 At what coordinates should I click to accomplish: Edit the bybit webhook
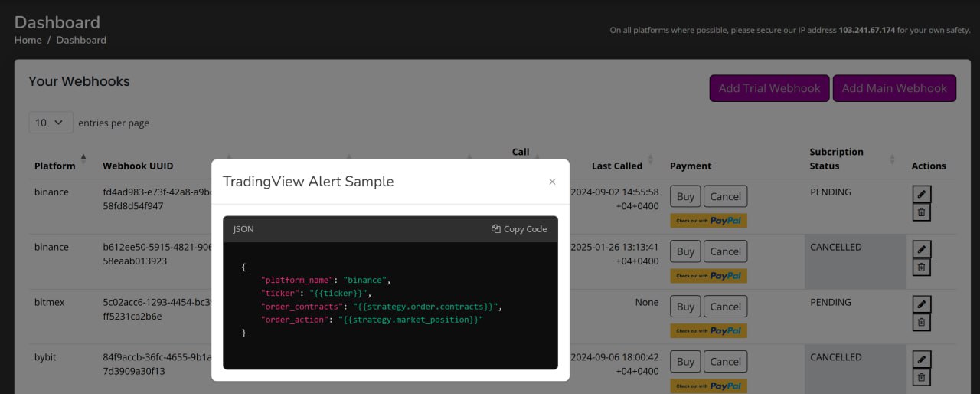(x=922, y=360)
